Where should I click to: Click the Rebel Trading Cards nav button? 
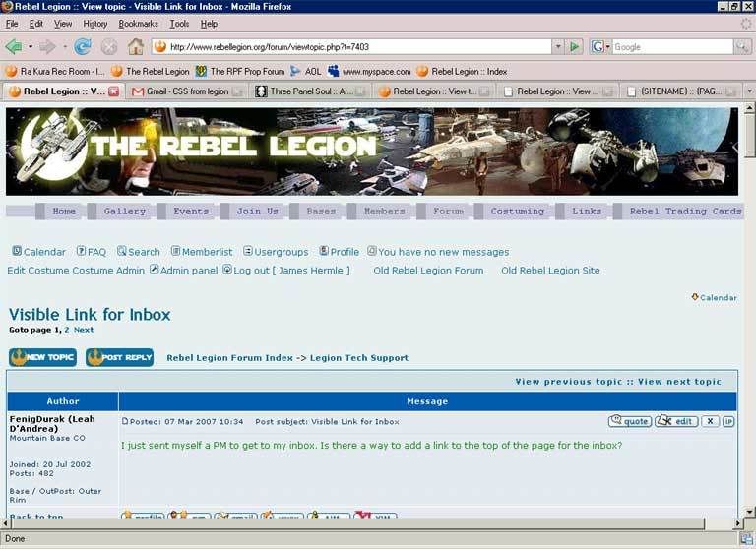tap(685, 212)
